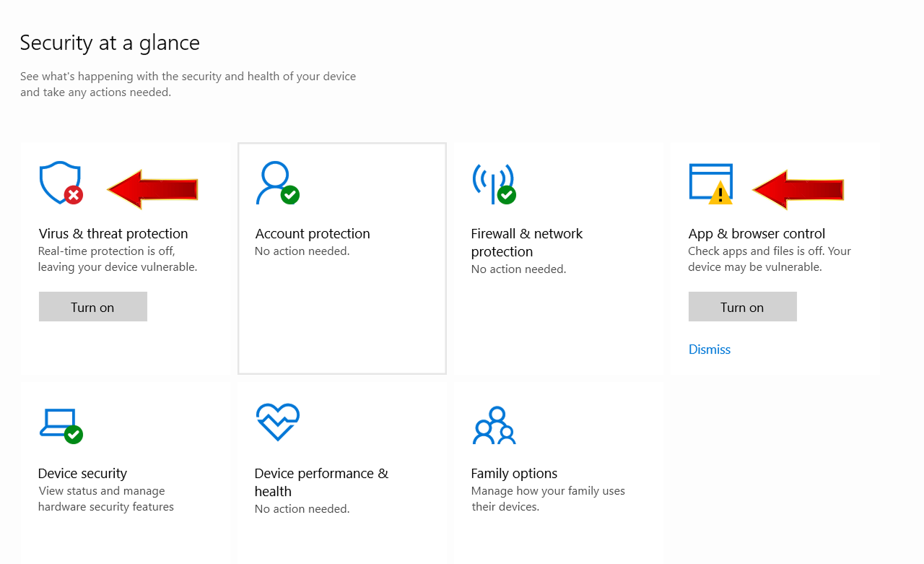The height and width of the screenshot is (564, 924).
Task: Select the Device performance & health heading
Action: click(321, 482)
